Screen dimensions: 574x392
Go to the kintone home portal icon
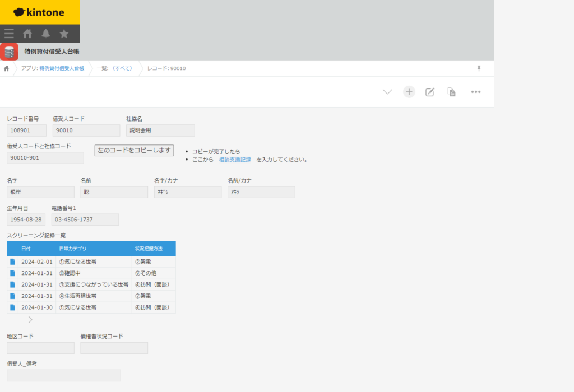point(27,34)
